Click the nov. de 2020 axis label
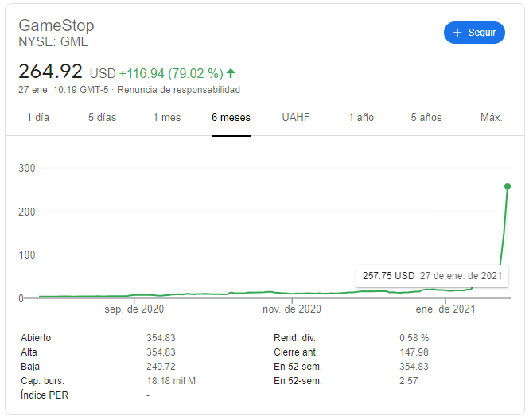 pos(291,309)
